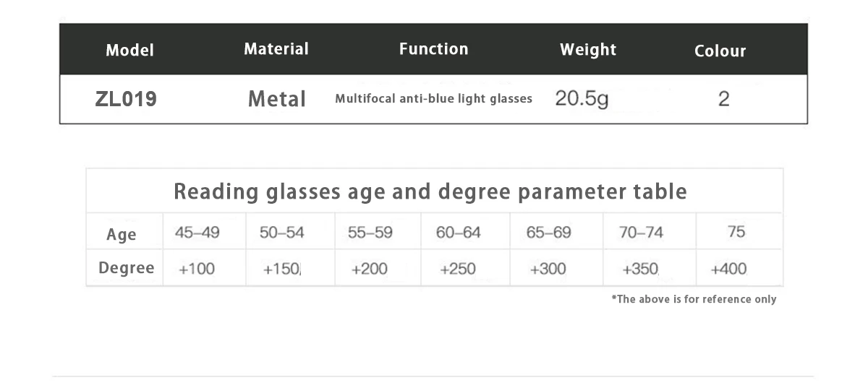This screenshot has width=868, height=388.
Task: Select the 20.5g weight value
Action: point(582,98)
